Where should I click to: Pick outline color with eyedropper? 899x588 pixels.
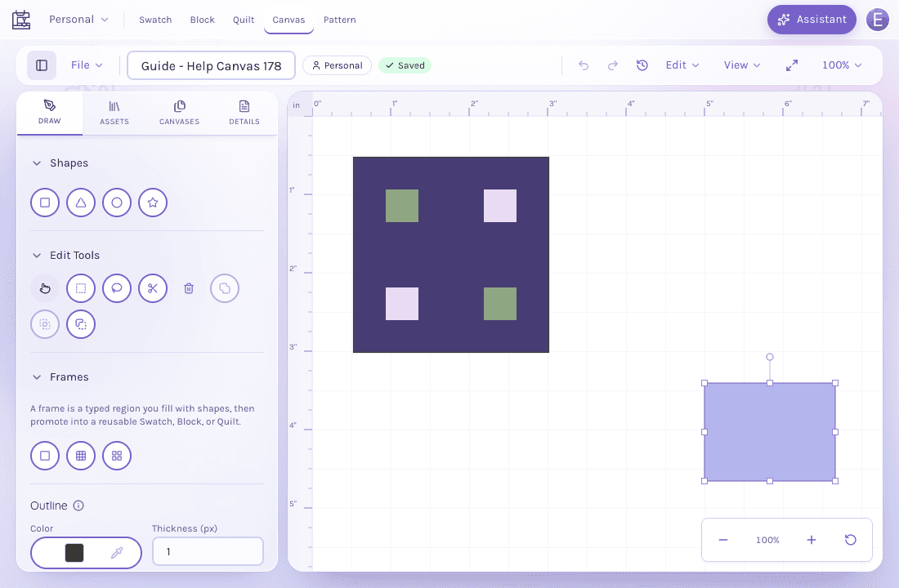tap(117, 552)
